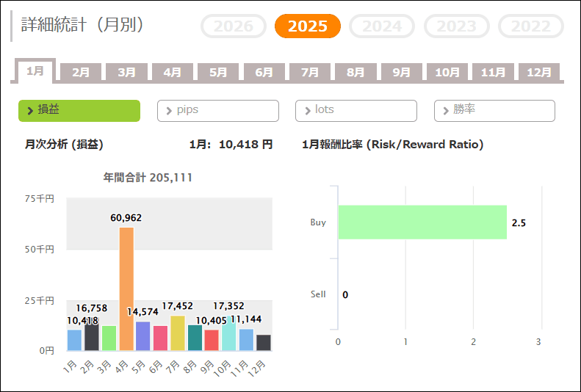Click the orange April bar in chart
The image size is (581, 392).
(x=126, y=290)
